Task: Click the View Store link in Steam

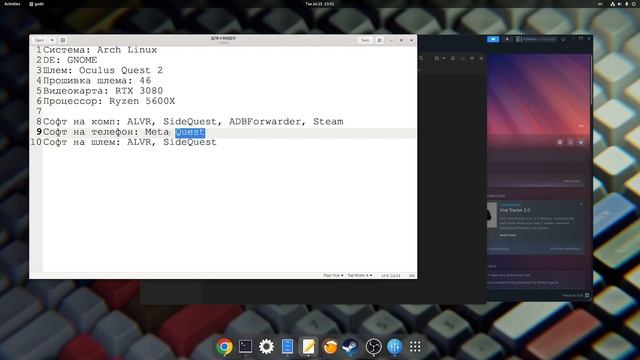Action: [571, 181]
